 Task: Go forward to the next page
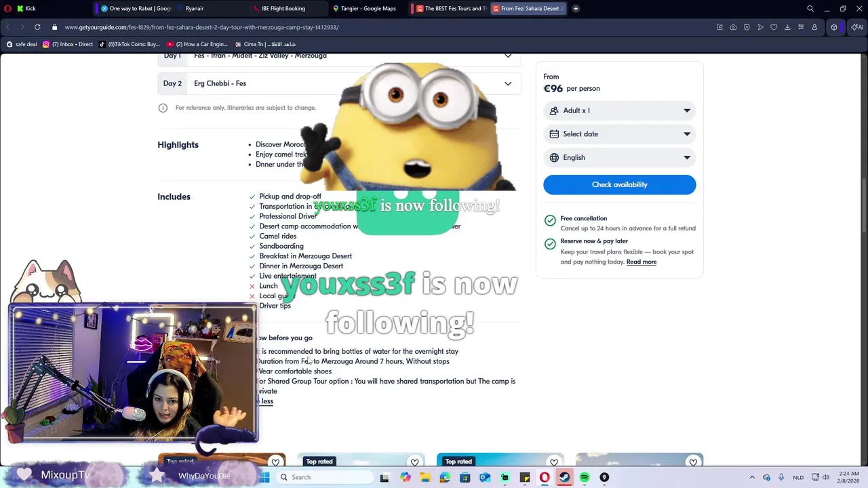[22, 27]
